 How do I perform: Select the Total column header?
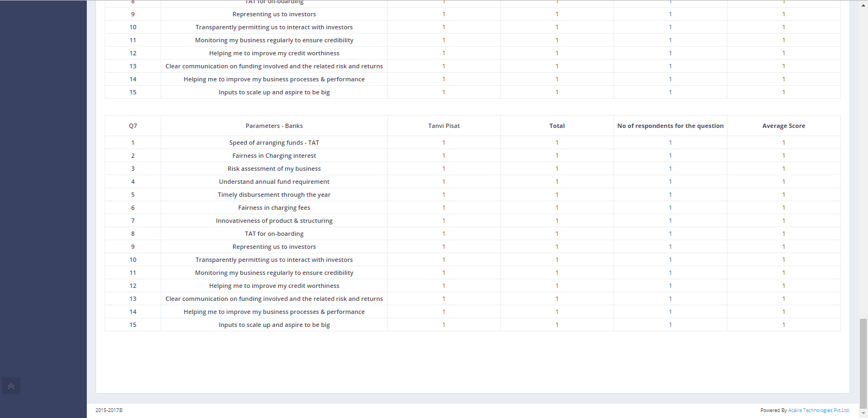click(557, 126)
